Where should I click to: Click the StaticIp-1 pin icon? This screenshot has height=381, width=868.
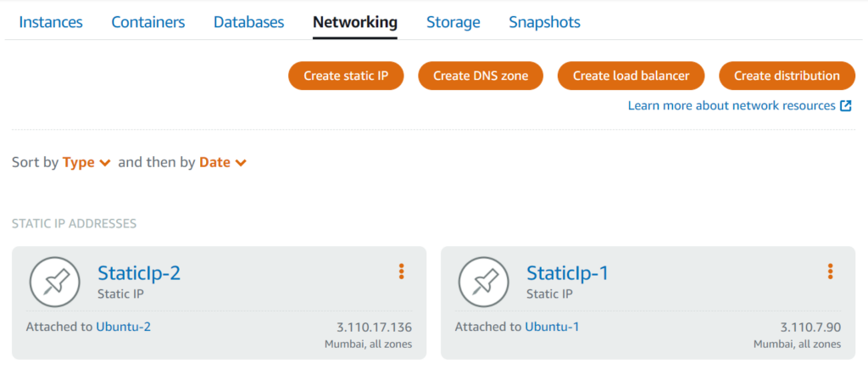[484, 283]
